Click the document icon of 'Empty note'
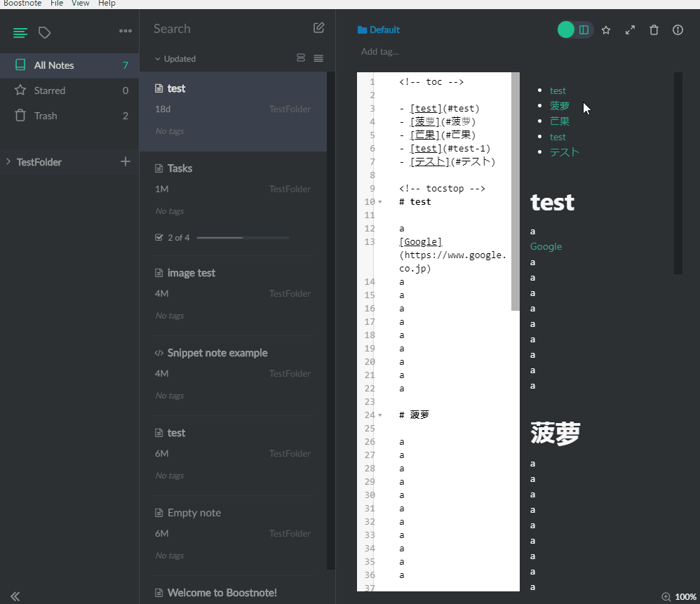Image resolution: width=700 pixels, height=604 pixels. coord(159,513)
